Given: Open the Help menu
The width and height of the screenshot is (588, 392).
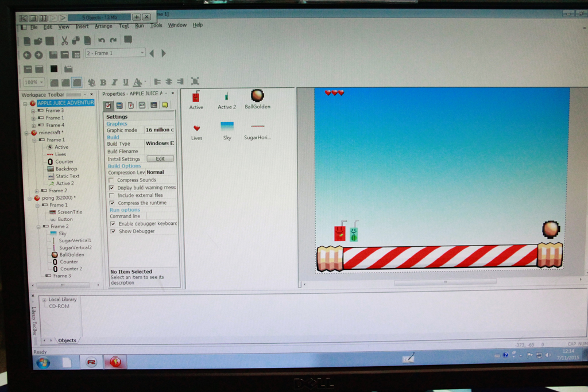Looking at the screenshot, I should 198,25.
